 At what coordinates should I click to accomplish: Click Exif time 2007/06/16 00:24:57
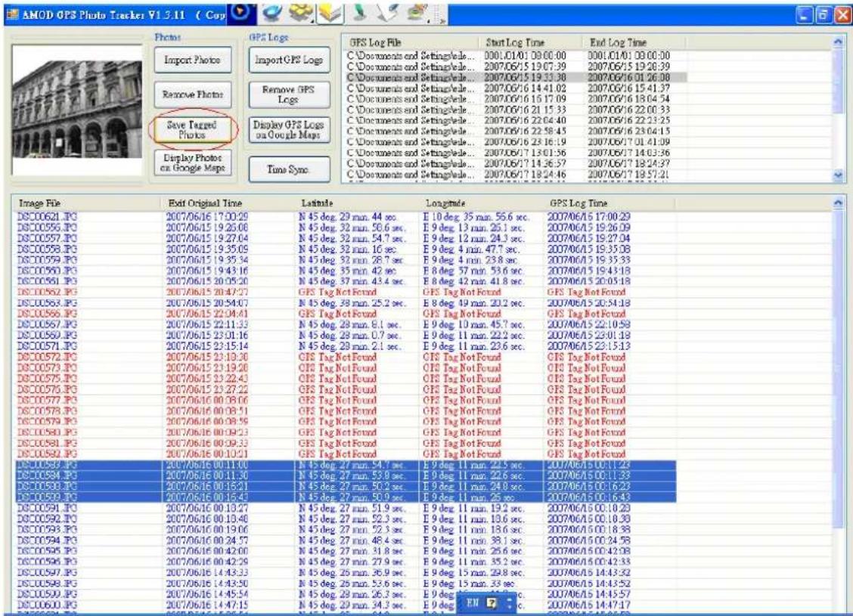[x=206, y=540]
